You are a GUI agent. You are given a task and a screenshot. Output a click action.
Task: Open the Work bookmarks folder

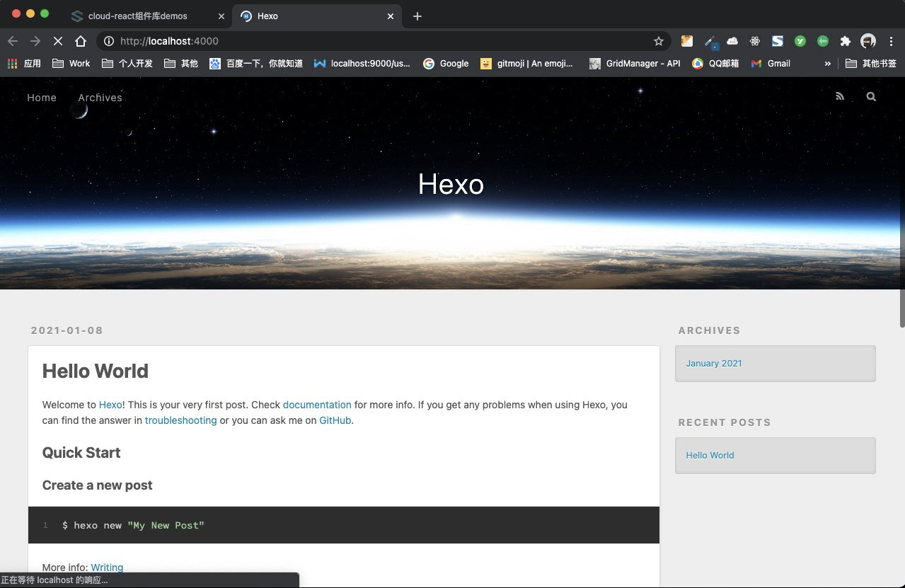coord(71,64)
